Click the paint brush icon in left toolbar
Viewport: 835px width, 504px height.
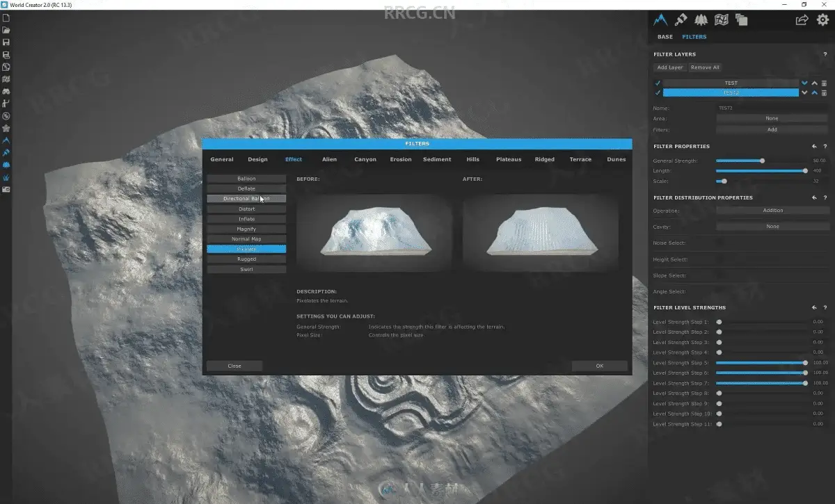point(6,152)
